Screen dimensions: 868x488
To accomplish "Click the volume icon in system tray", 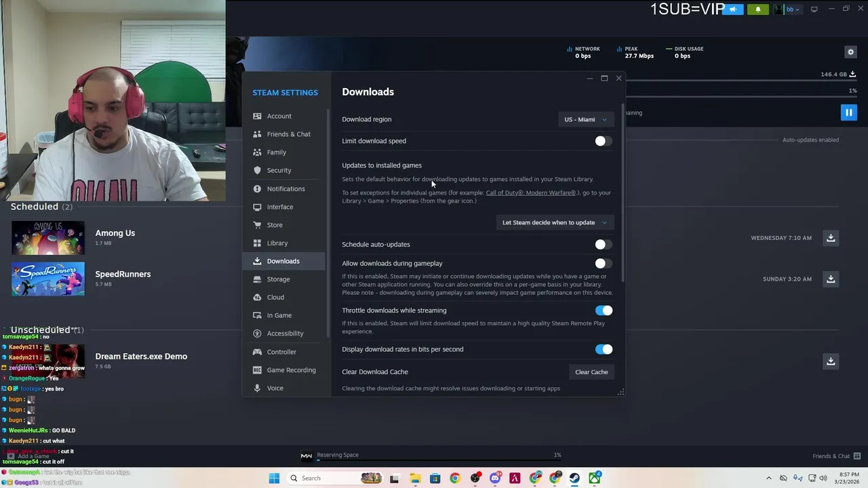I will [823, 478].
